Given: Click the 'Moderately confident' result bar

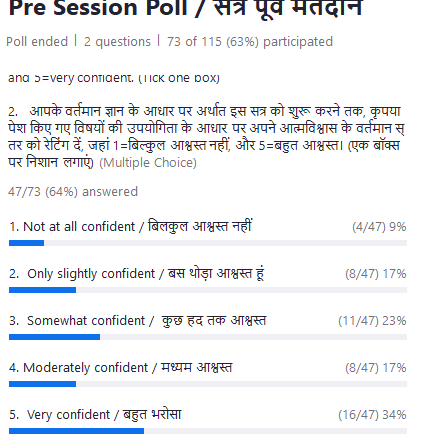Looking at the screenshot, I should click(x=208, y=384).
